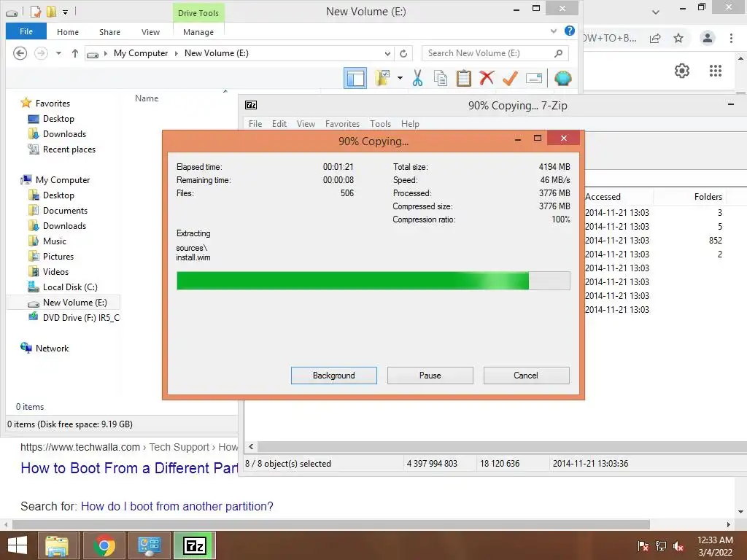Viewport: 747px width, 560px height.
Task: Open the Customize Quick Access Toolbar dropdown
Action: [65, 12]
